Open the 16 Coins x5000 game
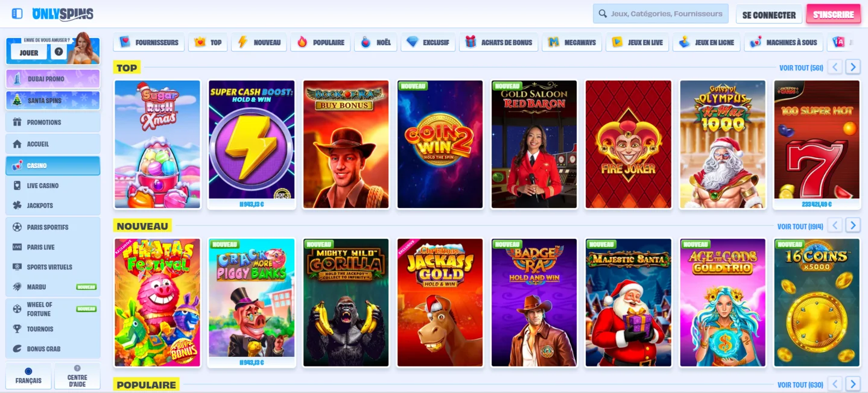 [817, 303]
